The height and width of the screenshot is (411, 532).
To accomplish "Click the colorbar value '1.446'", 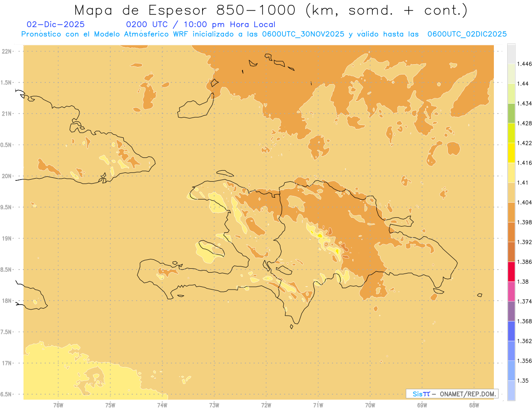I will pos(525,64).
